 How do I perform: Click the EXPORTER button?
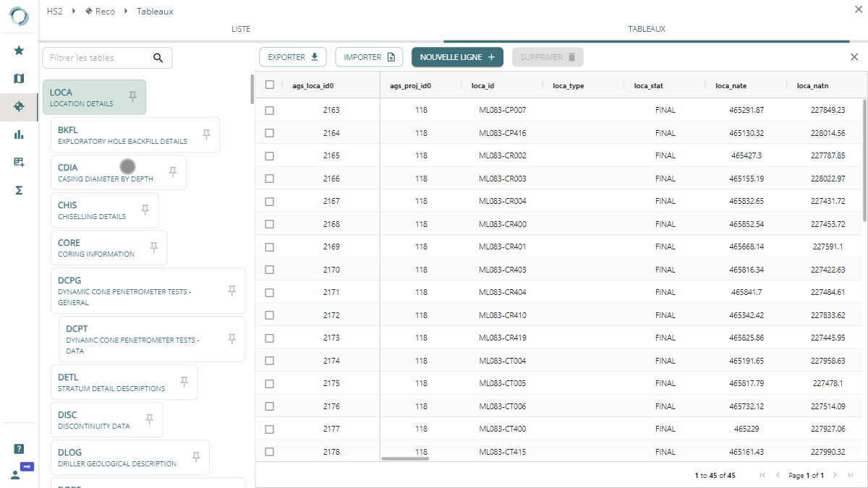[293, 57]
